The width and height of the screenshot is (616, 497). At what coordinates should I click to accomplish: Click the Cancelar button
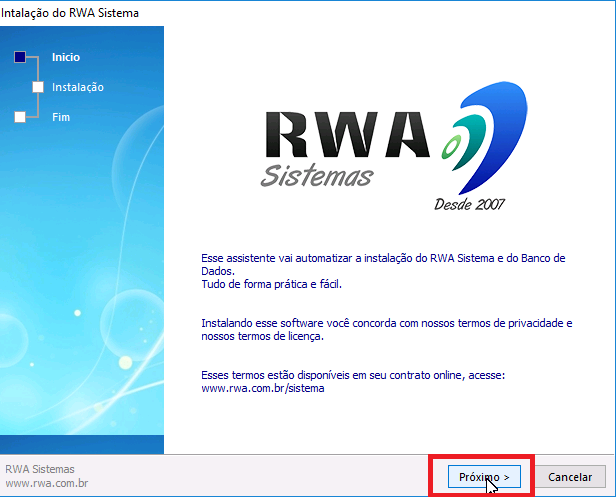[x=570, y=477]
